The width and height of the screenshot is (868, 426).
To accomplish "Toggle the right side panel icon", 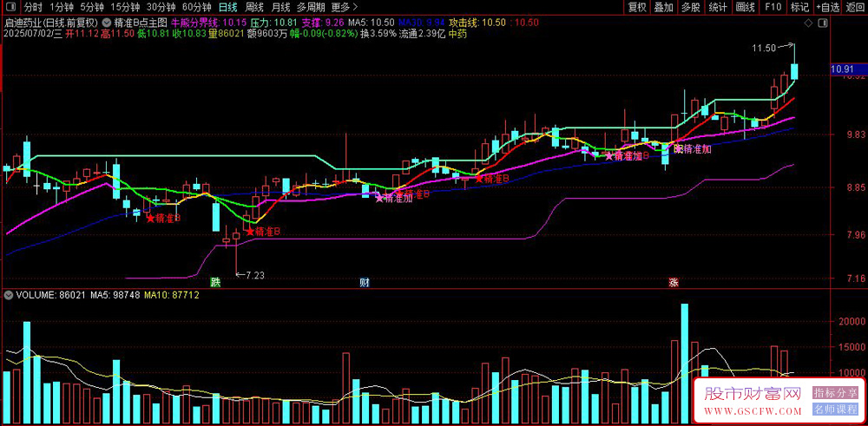I will [x=822, y=23].
